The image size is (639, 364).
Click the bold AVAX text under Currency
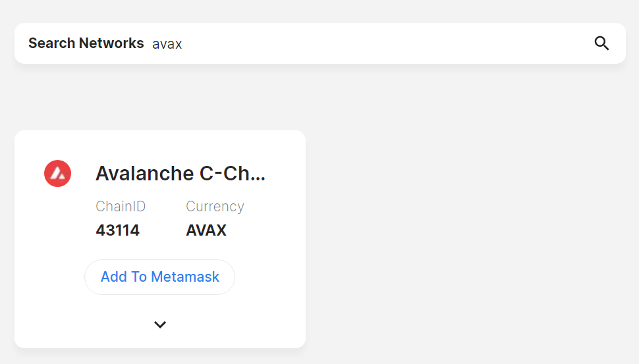(206, 230)
